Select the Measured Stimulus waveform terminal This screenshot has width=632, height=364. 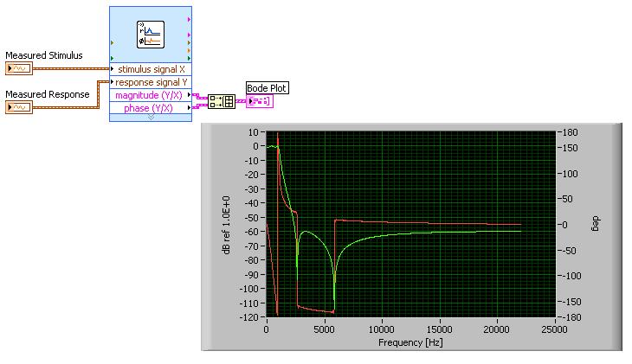(x=18, y=68)
